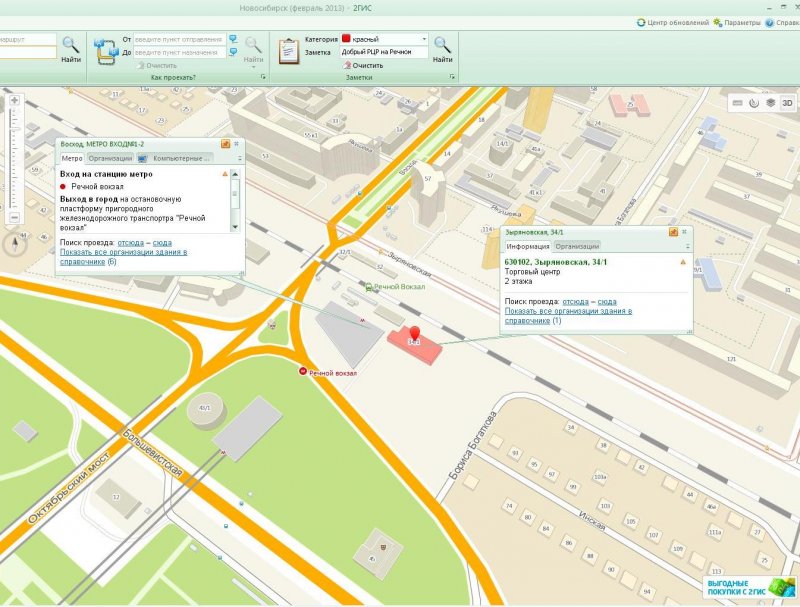Click the leftmost Найти magnifier beside the search fields
Image resolution: width=800 pixels, height=607 pixels.
(71, 49)
